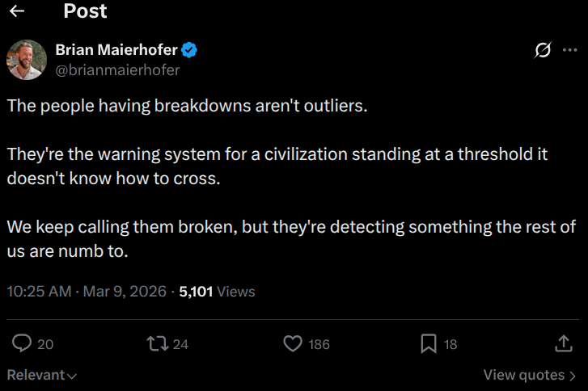
Task: Like the post with the heart icon
Action: [x=293, y=343]
